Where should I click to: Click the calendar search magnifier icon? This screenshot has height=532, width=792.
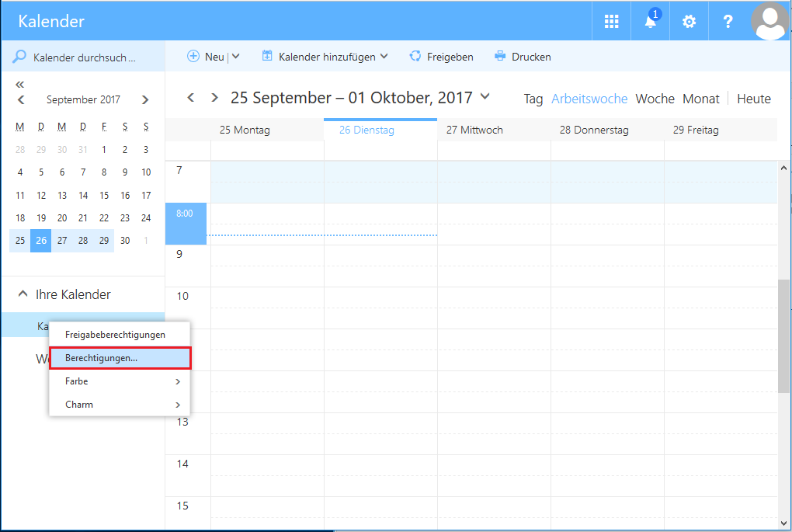point(19,56)
